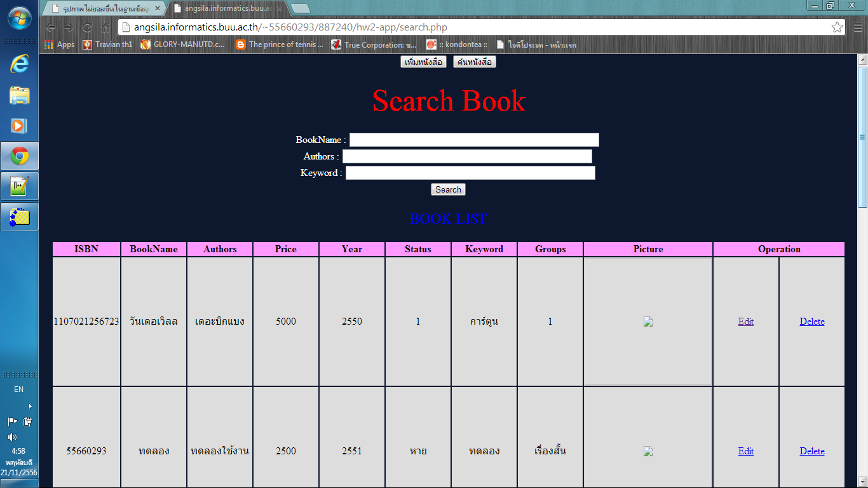
Task: Show hidden system tray icons
Action: pyautogui.click(x=30, y=406)
